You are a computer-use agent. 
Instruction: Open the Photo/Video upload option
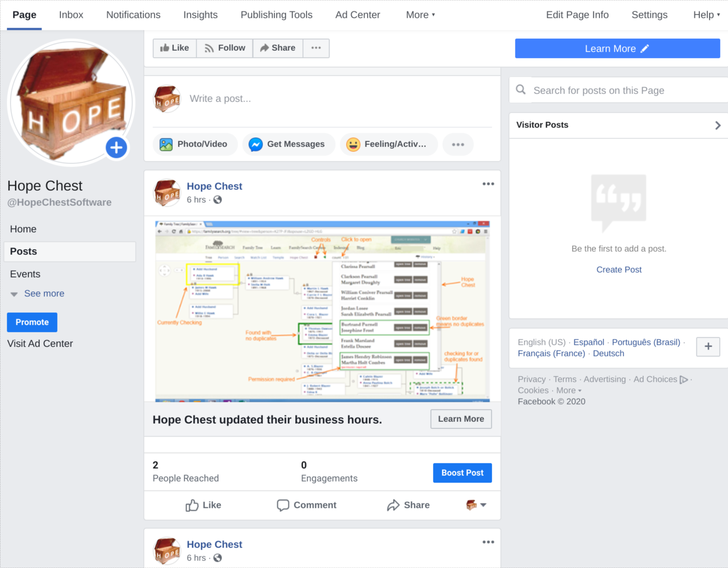coord(194,144)
